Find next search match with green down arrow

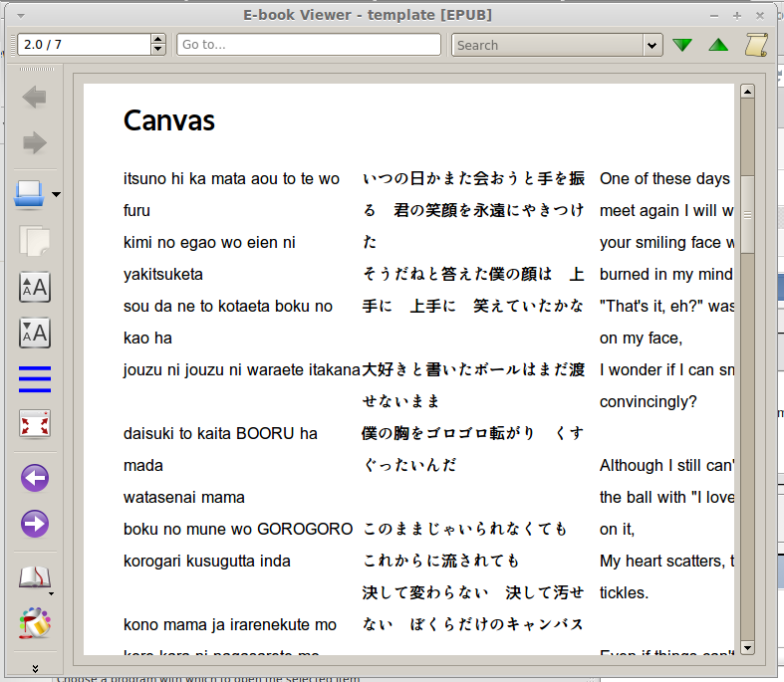(682, 45)
